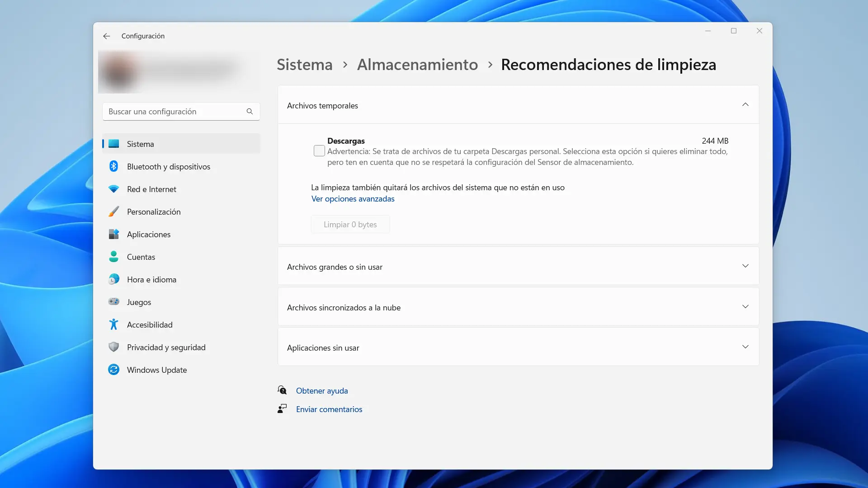
Task: Click the Bluetooth y dispositivos icon
Action: point(113,166)
